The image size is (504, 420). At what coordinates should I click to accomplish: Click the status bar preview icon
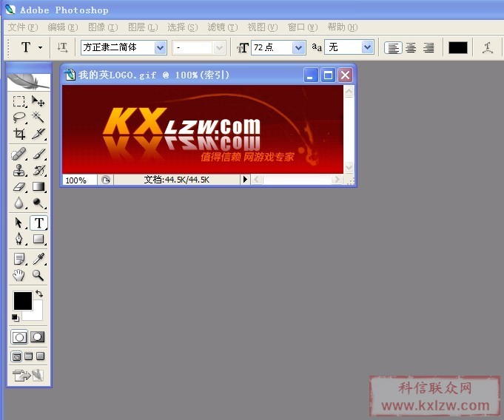click(x=106, y=180)
